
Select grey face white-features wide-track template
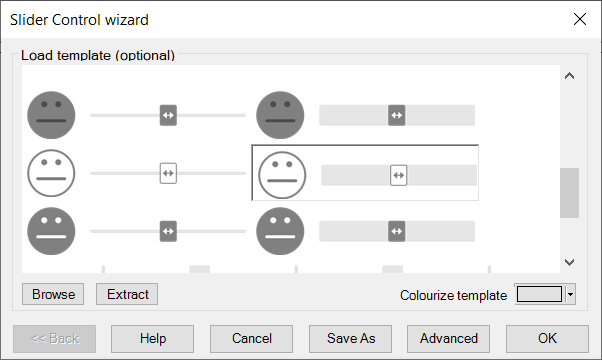pyautogui.click(x=366, y=231)
